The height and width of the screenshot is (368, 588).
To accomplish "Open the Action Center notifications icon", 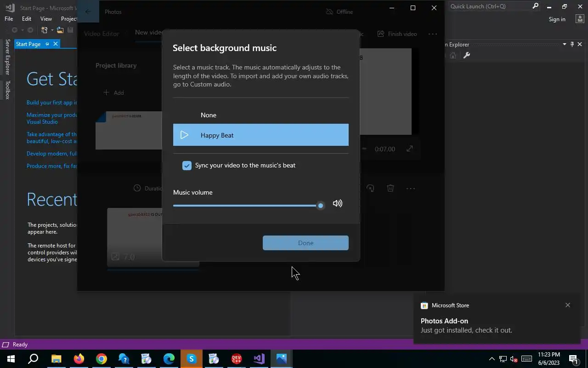I will [573, 359].
